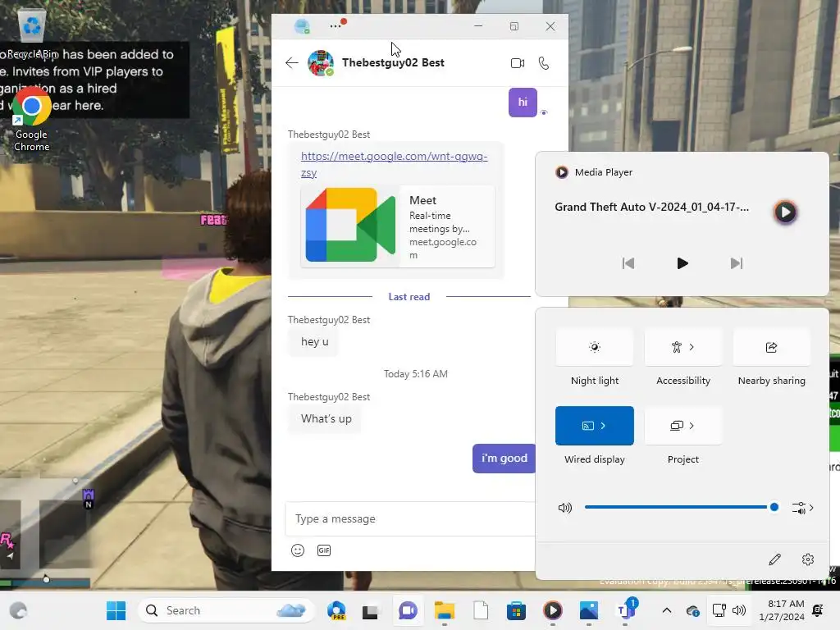Show hidden tray icons chevron

(666, 610)
